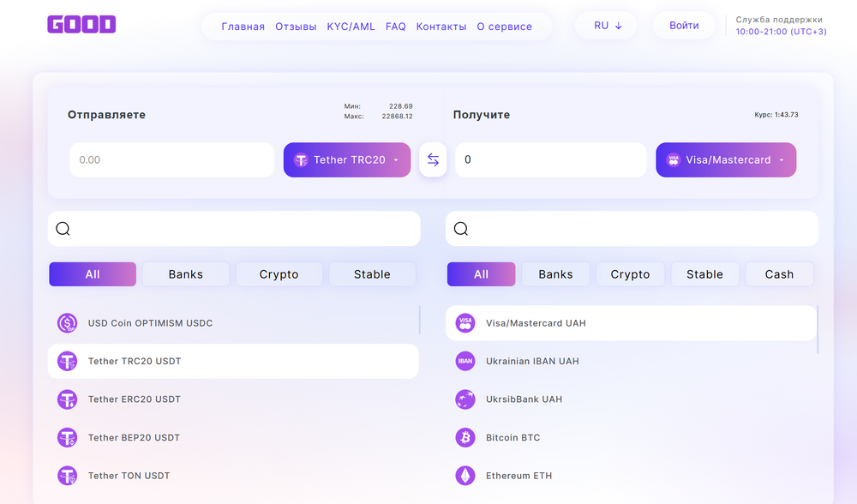Open the Отзывы reviews link
Screen dimensions: 857x504
[296, 27]
